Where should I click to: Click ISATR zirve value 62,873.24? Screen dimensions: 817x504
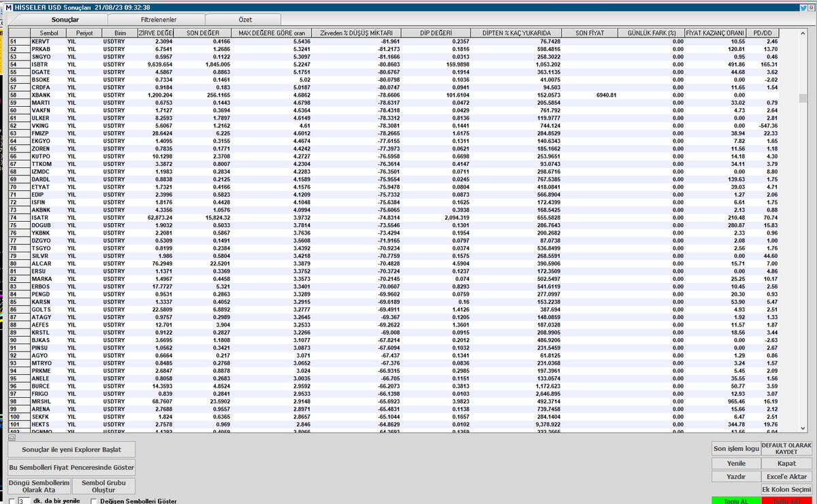[159, 217]
